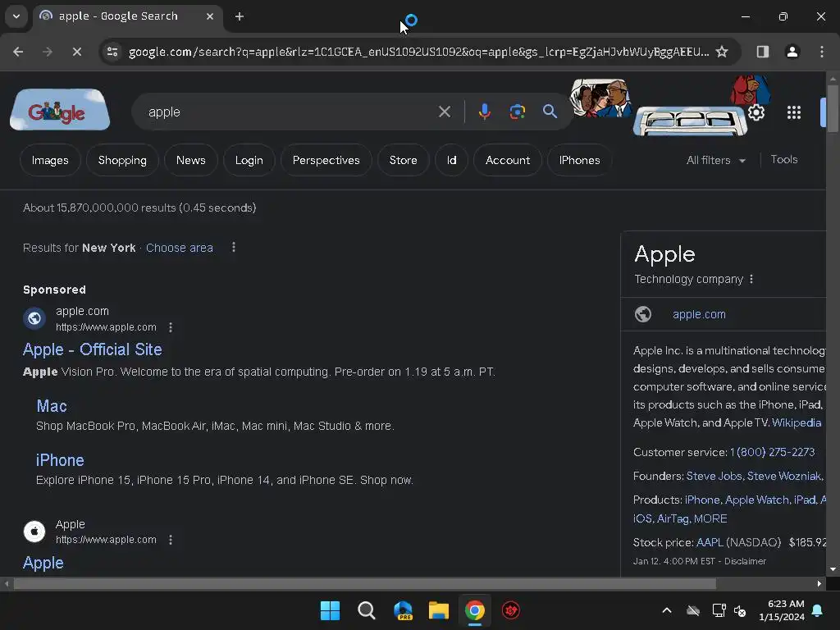View site information icon in address bar
This screenshot has width=840, height=630.
(x=112, y=52)
